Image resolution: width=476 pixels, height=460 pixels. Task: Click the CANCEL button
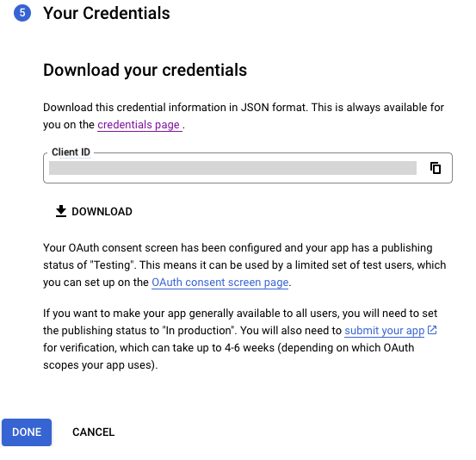[x=94, y=432]
